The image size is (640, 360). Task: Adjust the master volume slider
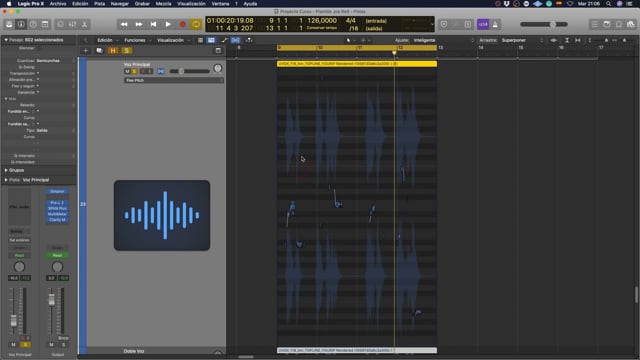click(x=544, y=24)
